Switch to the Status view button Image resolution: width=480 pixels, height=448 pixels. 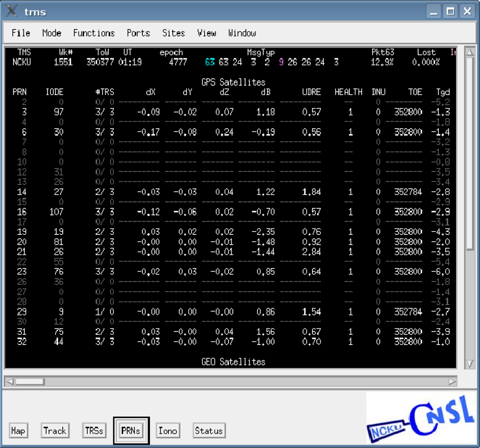tap(209, 431)
